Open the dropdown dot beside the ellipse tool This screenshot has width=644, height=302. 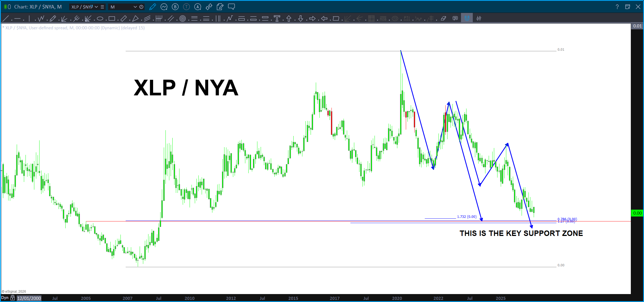[x=106, y=20]
